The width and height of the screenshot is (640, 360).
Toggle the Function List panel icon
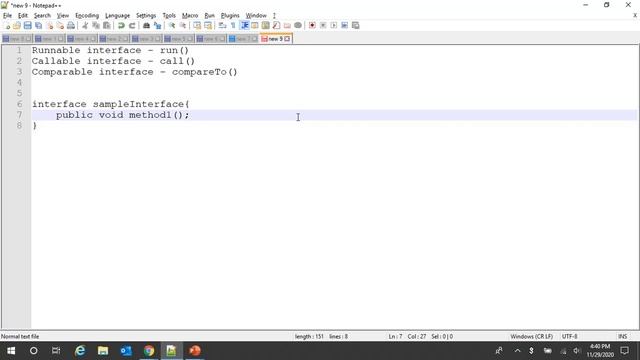(276, 25)
